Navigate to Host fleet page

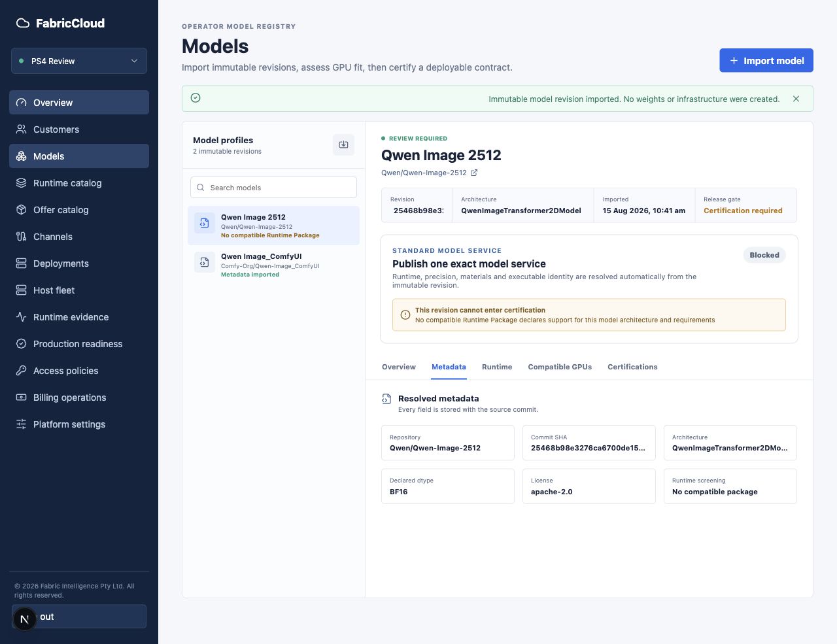point(79,290)
